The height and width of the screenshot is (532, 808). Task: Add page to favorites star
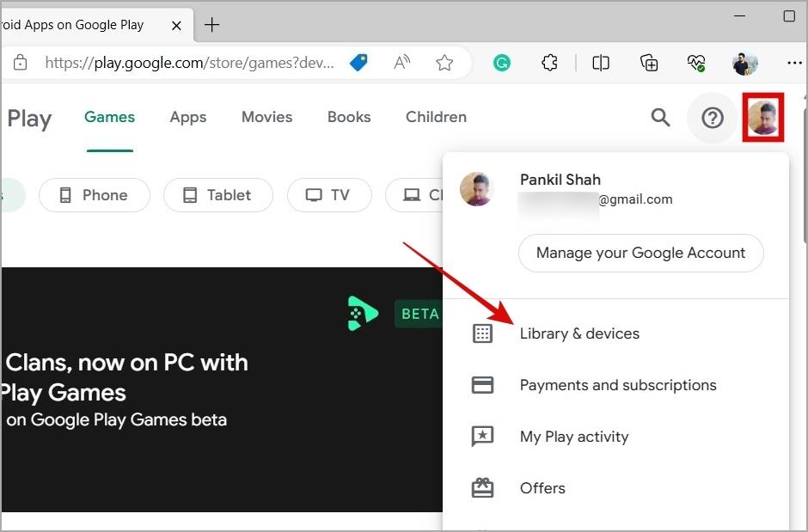coord(444,63)
